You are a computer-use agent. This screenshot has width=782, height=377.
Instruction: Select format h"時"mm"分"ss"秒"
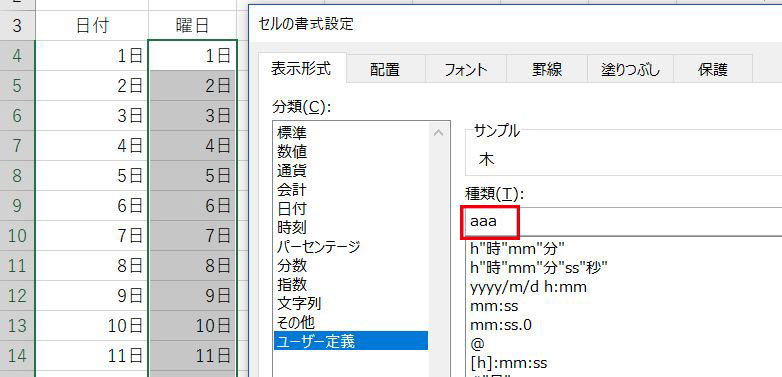point(539,267)
